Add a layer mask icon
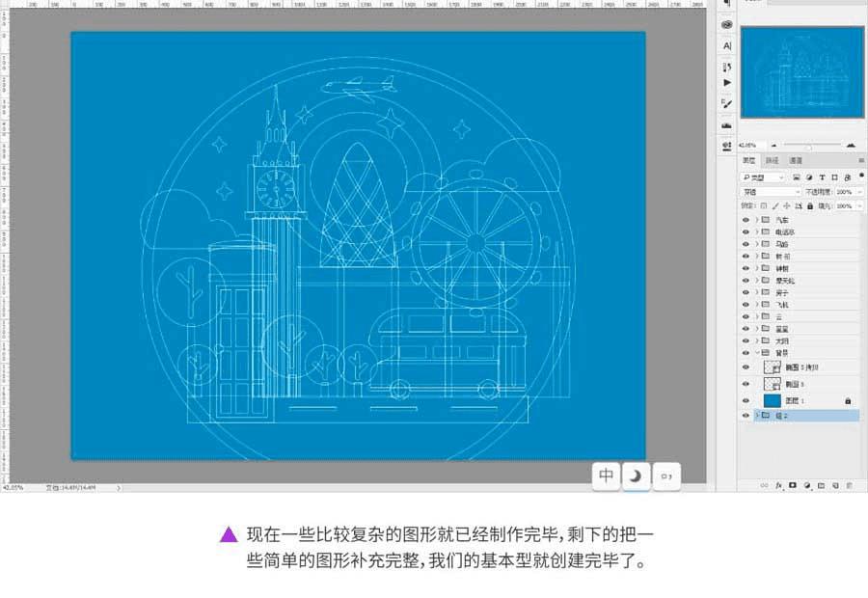Viewport: 868px width, 598px height. tap(793, 485)
